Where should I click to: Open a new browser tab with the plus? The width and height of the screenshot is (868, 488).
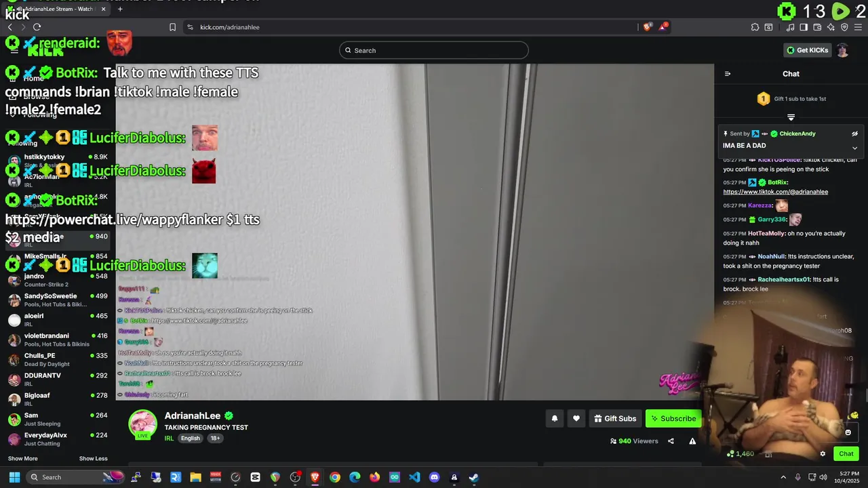(120, 9)
